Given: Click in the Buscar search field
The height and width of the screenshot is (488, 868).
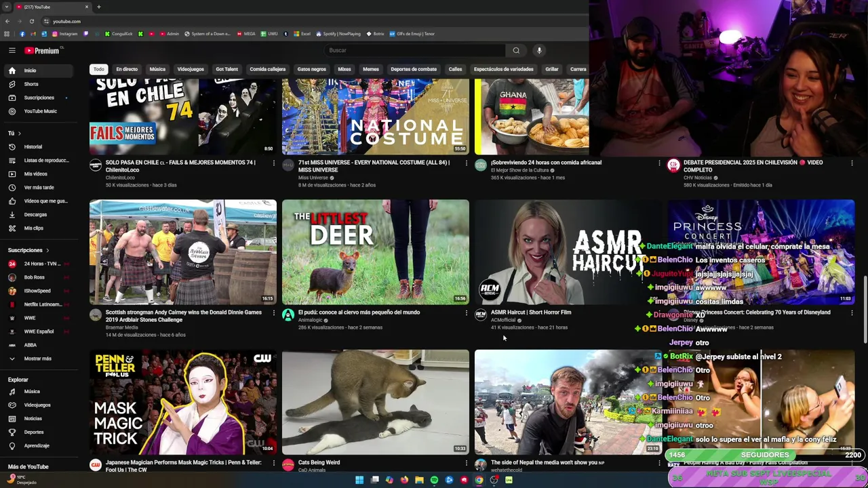Looking at the screenshot, I should [414, 50].
